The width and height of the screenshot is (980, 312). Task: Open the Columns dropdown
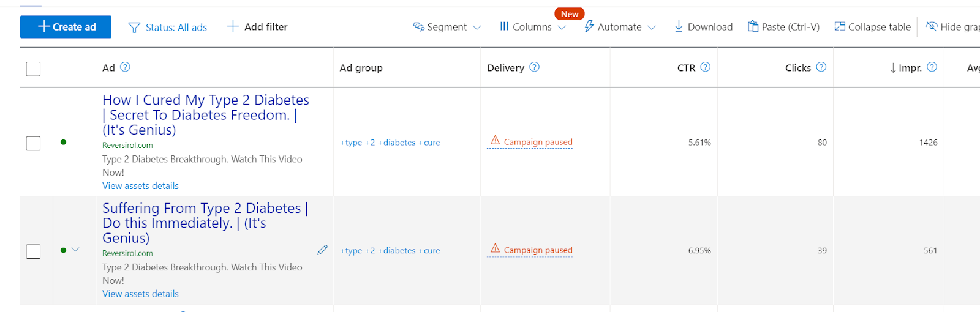point(532,27)
